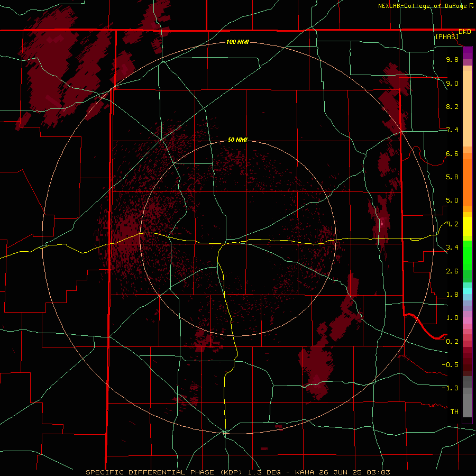Click the 5.8 legend value

(452, 177)
